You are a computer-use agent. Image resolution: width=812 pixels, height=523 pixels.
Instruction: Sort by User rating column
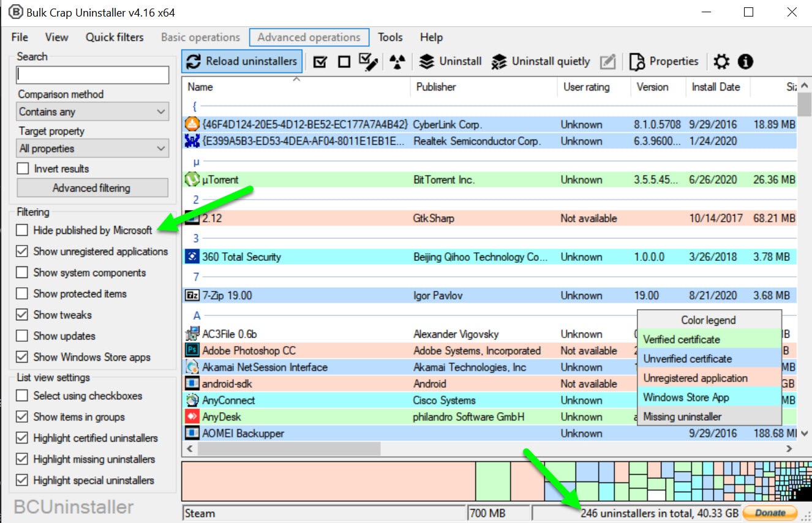click(594, 87)
